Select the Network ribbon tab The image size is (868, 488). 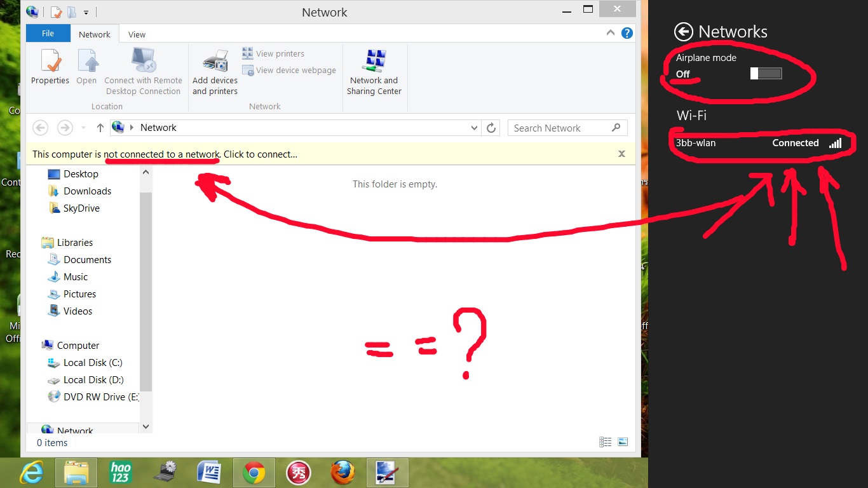coord(95,34)
